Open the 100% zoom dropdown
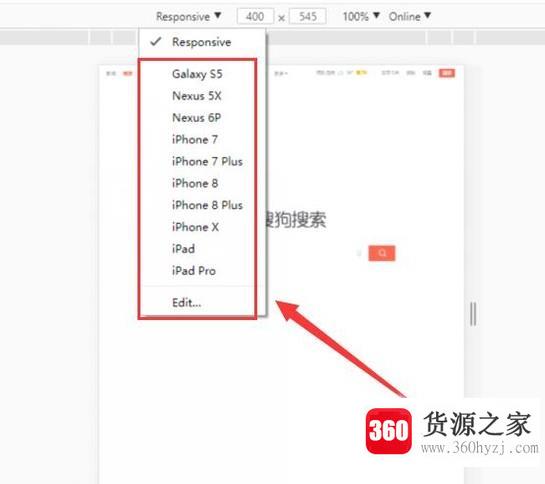The image size is (545, 484). point(361,16)
